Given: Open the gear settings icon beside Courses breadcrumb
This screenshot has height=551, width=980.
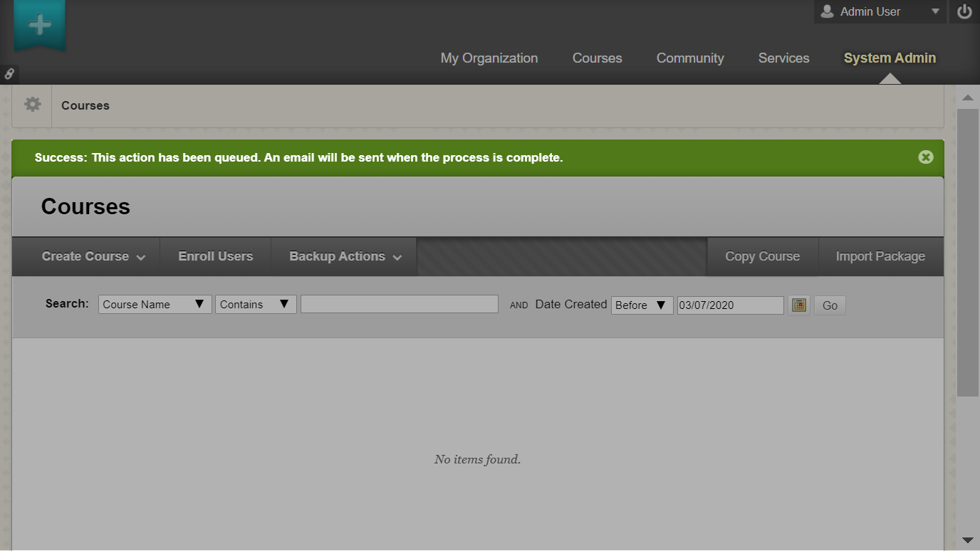Looking at the screenshot, I should (x=31, y=105).
